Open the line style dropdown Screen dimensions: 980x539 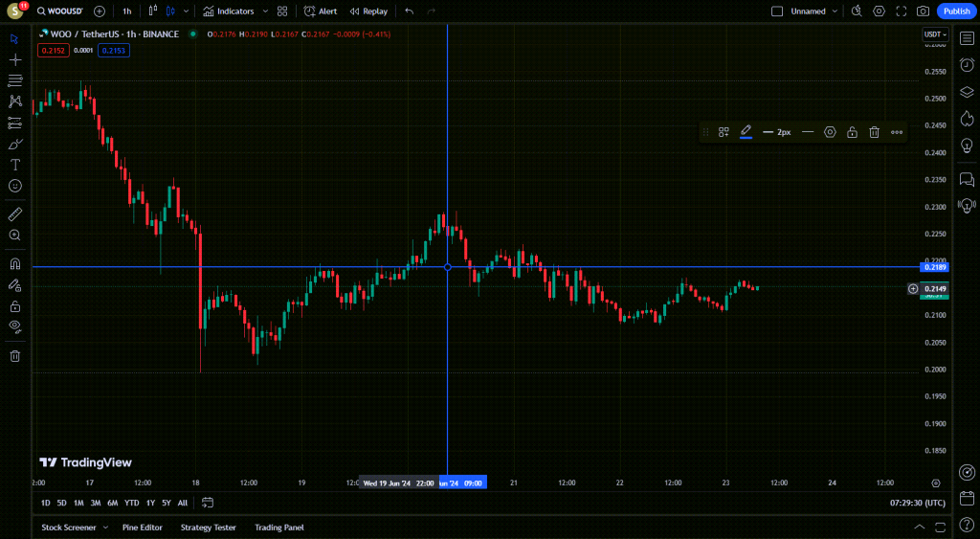tap(808, 132)
